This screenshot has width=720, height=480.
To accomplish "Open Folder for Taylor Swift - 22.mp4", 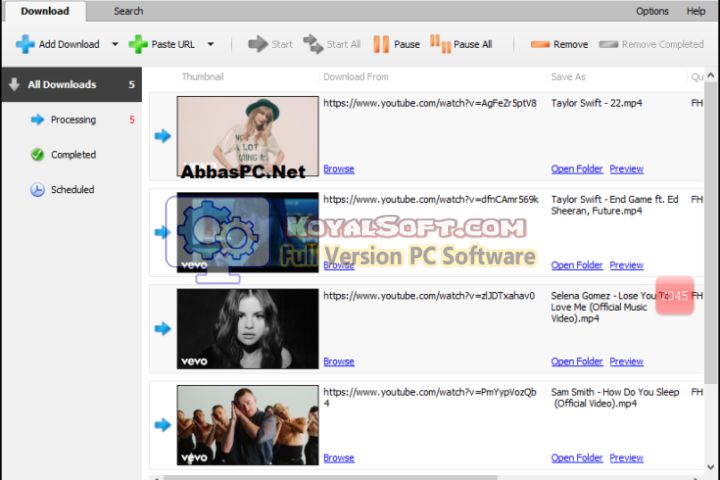I will click(577, 169).
